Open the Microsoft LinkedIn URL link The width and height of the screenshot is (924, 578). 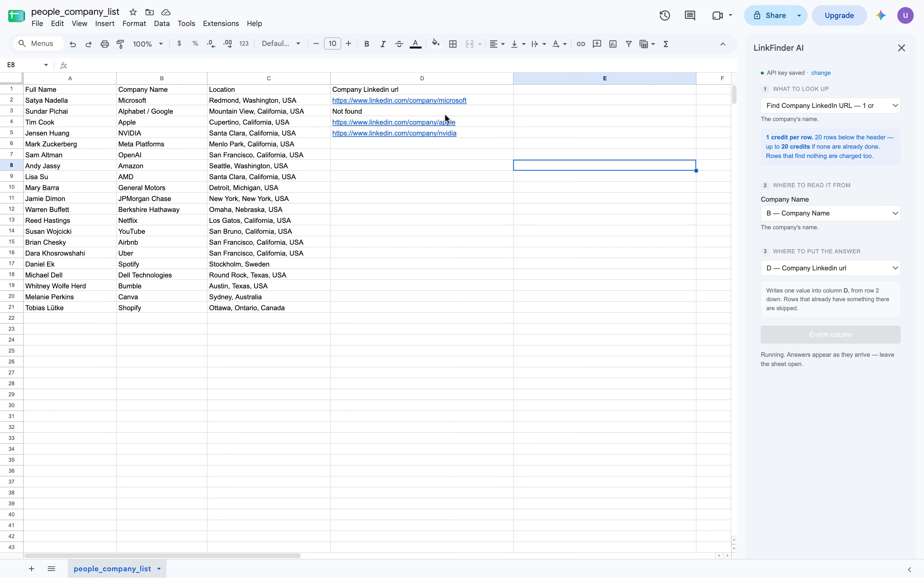pos(399,100)
